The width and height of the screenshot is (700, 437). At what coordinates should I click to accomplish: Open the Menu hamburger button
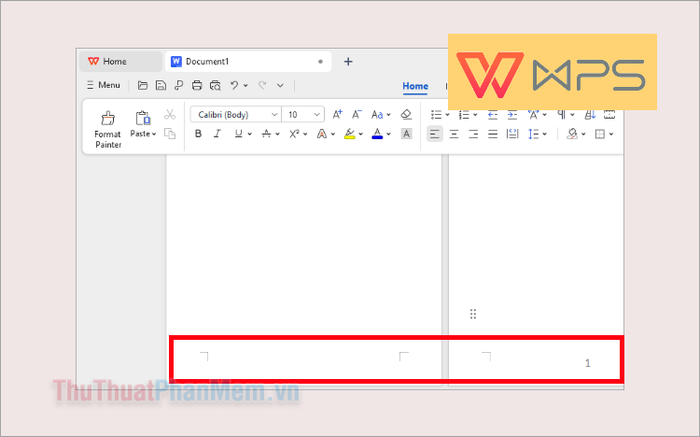104,85
